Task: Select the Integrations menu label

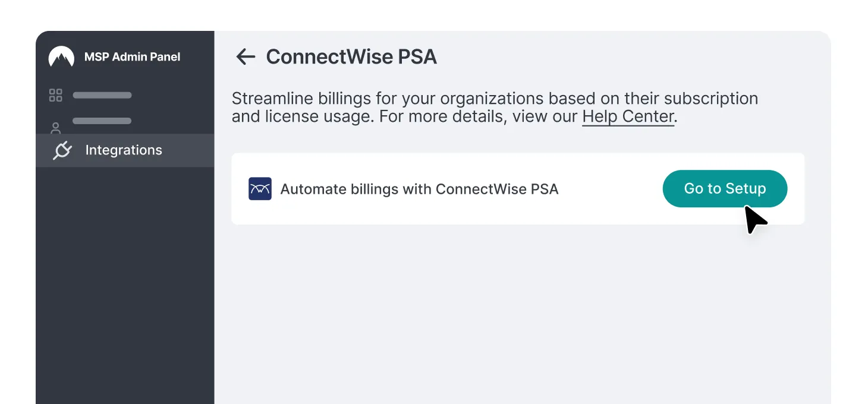Action: [x=124, y=150]
